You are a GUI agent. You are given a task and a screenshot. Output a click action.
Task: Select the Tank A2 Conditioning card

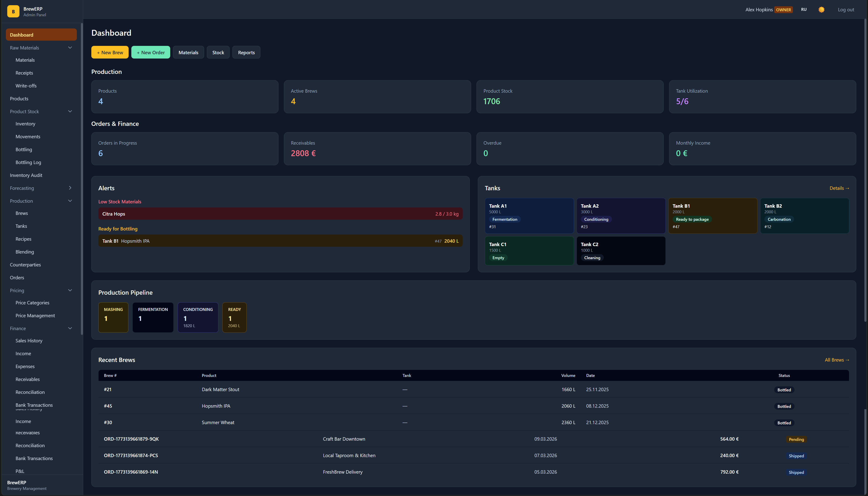click(621, 216)
